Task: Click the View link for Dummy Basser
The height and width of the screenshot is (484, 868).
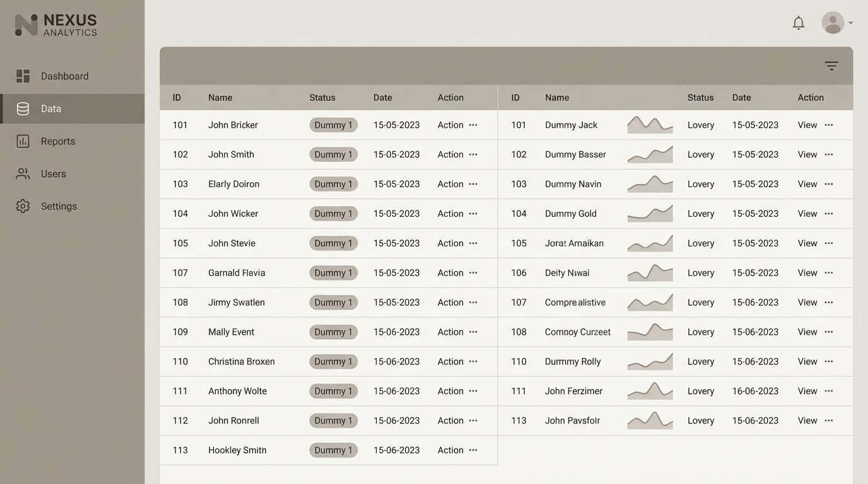Action: 807,154
